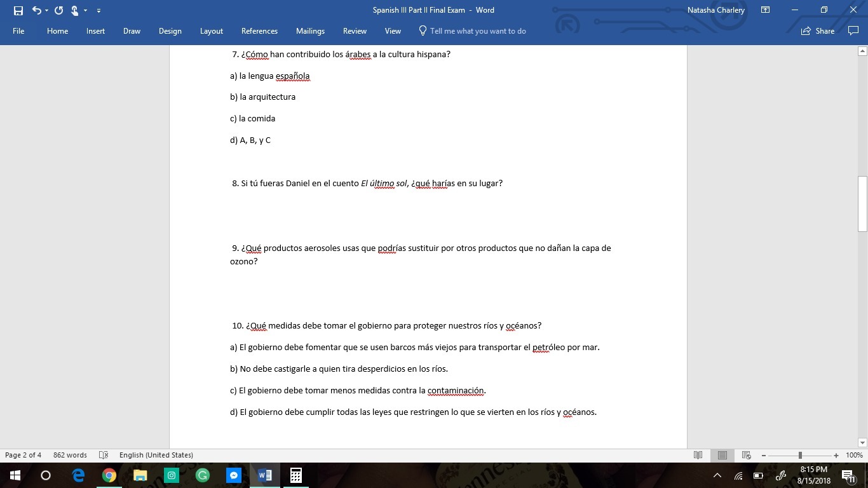868x488 pixels.
Task: Click the 100% zoom level button
Action: (x=853, y=455)
